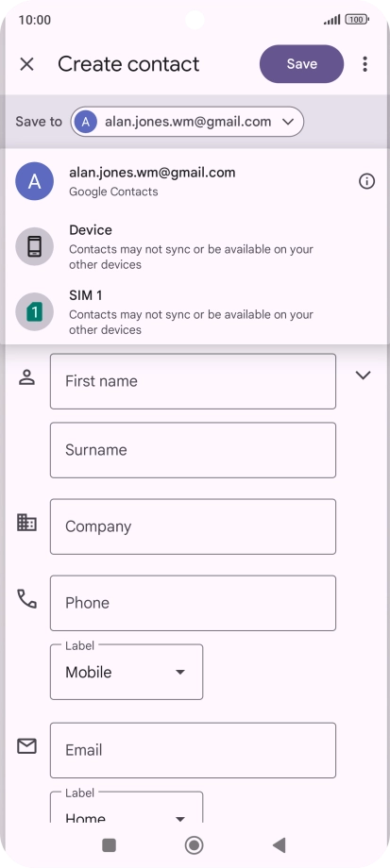Tap the Device phone icon
The height and width of the screenshot is (868, 390).
[34, 246]
